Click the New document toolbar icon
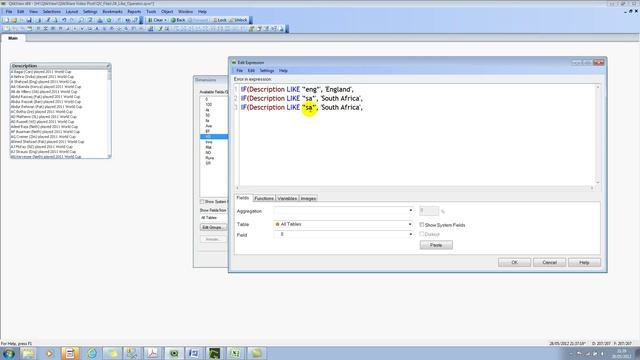This screenshot has width=640, height=360. coord(6,20)
